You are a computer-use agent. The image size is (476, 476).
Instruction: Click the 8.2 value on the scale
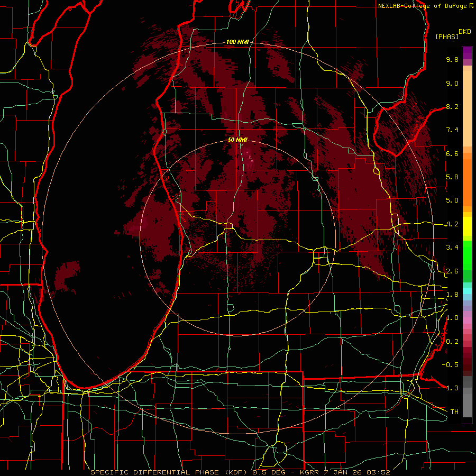click(452, 107)
